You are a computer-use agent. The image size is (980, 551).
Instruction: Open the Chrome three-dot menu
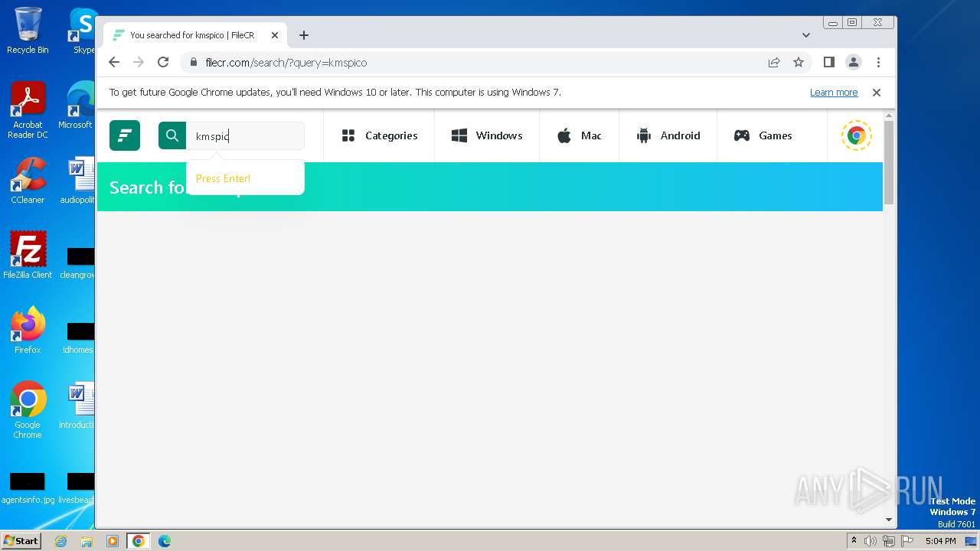coord(878,62)
